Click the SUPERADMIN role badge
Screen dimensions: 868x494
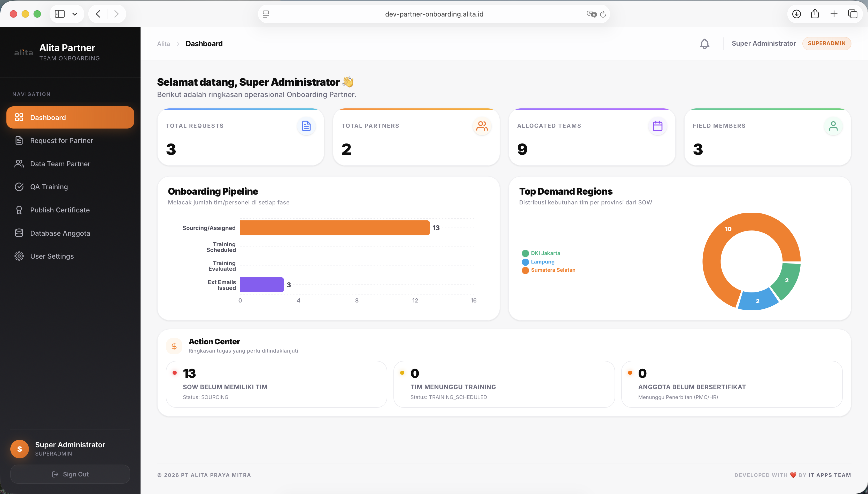point(827,43)
